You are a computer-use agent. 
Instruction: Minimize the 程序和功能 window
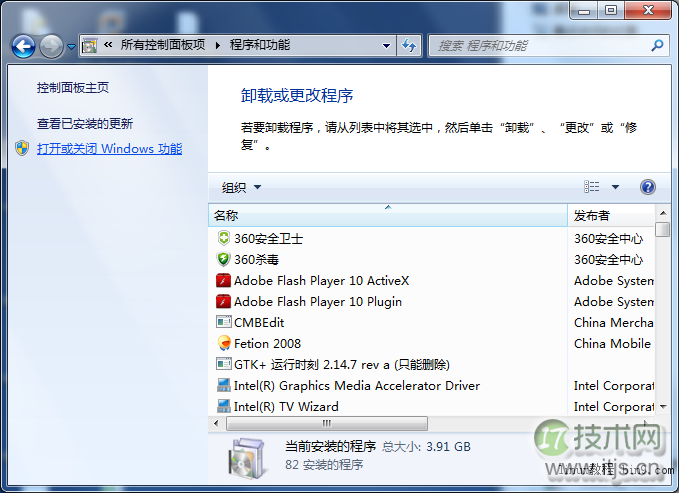[584, 10]
